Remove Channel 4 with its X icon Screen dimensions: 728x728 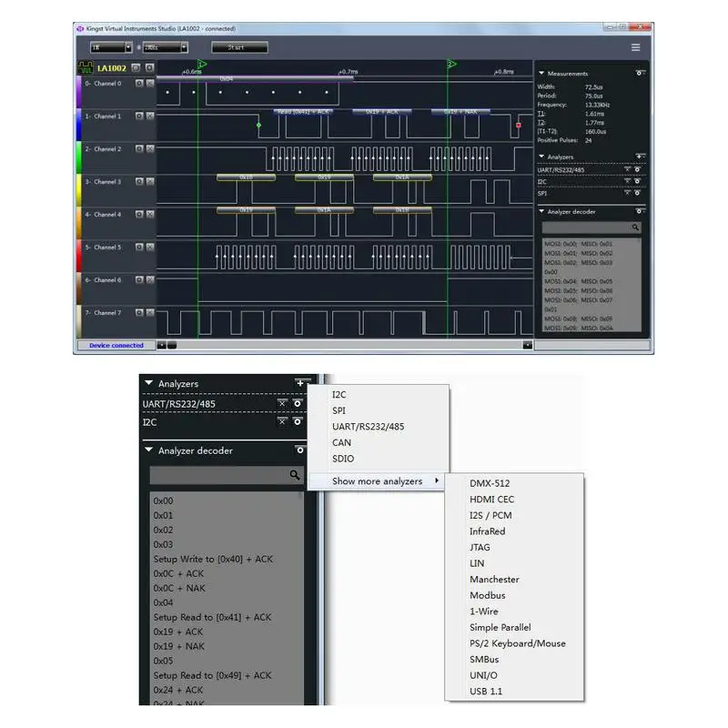tap(150, 214)
